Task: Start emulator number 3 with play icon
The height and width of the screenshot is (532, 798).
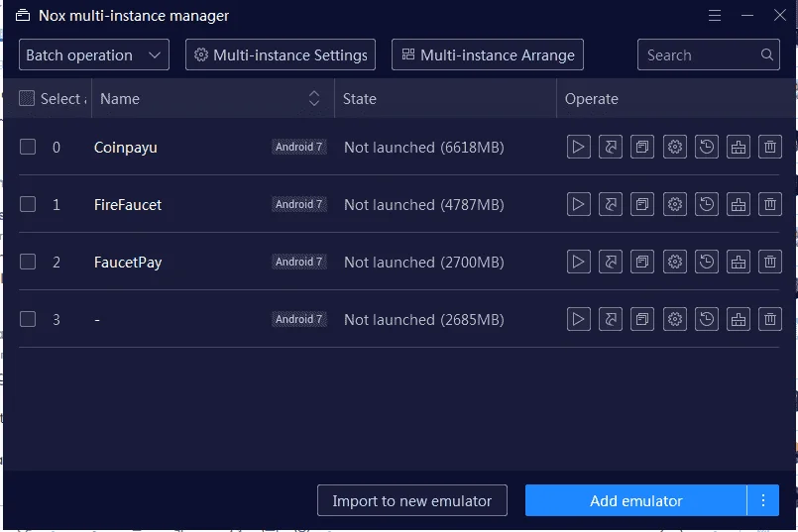Action: (579, 319)
